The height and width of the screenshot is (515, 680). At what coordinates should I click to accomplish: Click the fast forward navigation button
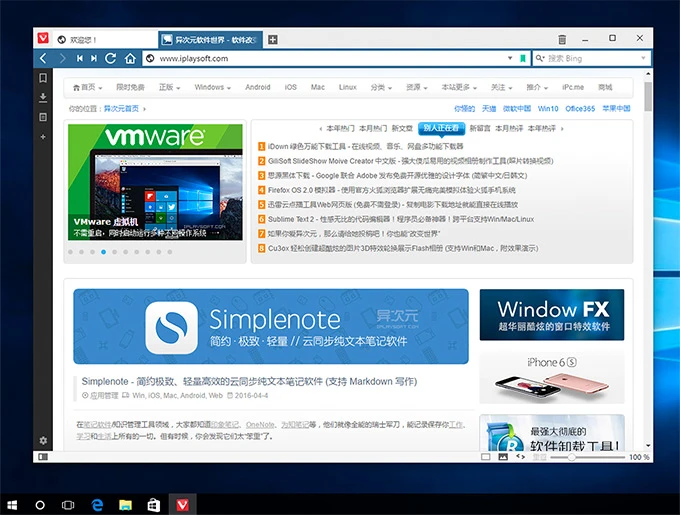tap(94, 58)
